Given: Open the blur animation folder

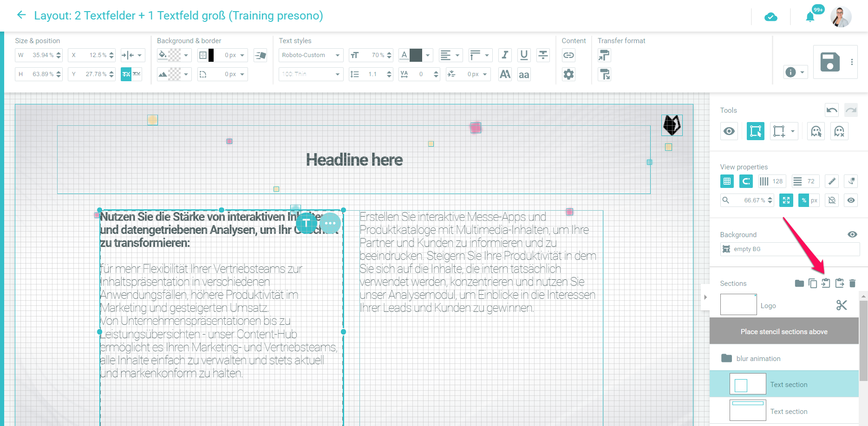Looking at the screenshot, I should coord(758,358).
